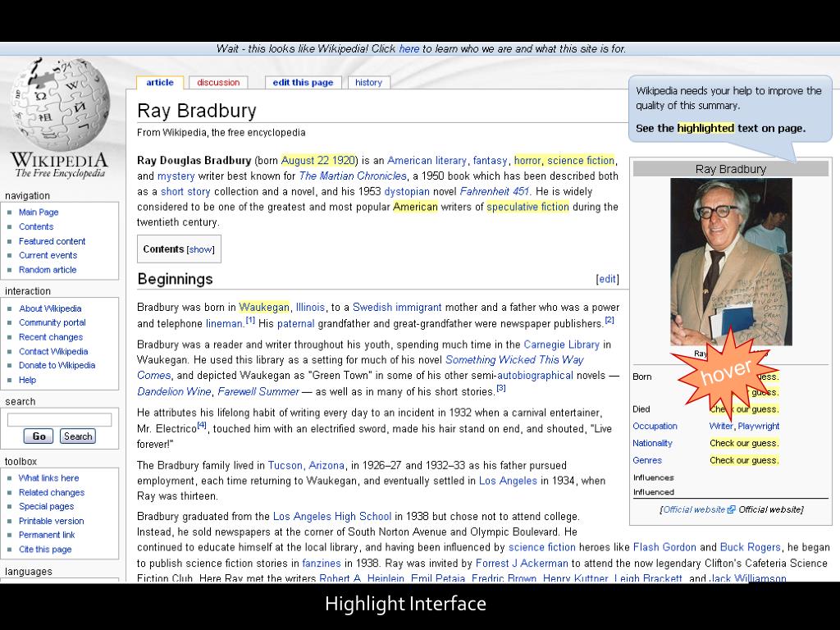
Task: Click the Search button
Action: pos(78,436)
